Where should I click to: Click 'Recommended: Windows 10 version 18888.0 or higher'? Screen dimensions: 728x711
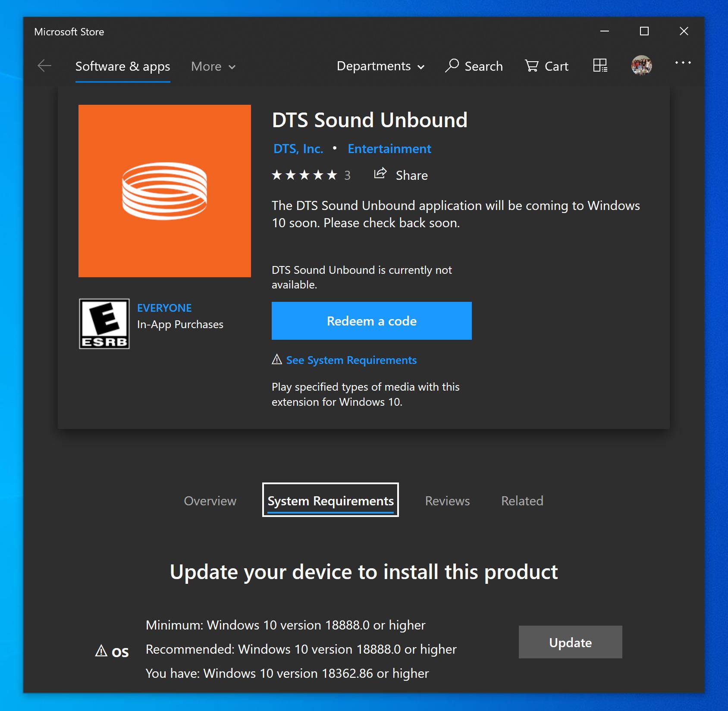[301, 649]
